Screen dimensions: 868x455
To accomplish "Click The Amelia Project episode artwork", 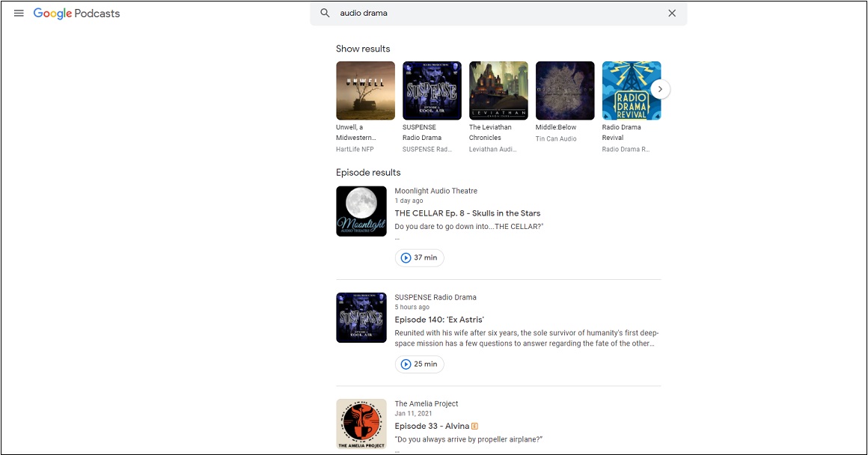I will [x=361, y=424].
